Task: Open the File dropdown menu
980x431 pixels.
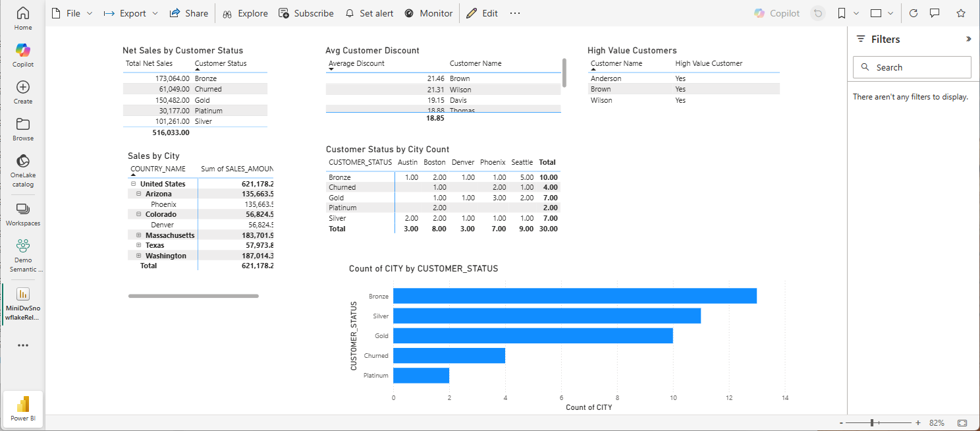Action: (x=72, y=13)
